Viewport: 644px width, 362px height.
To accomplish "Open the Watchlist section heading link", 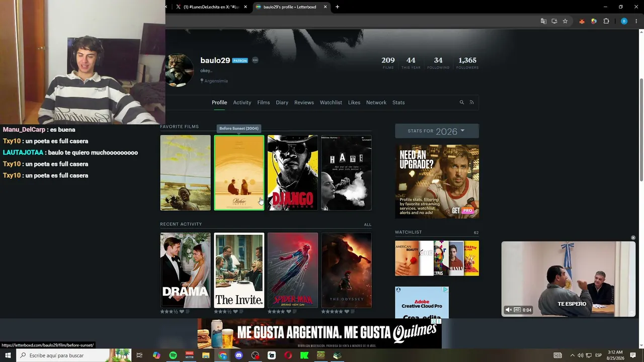I will tap(409, 232).
